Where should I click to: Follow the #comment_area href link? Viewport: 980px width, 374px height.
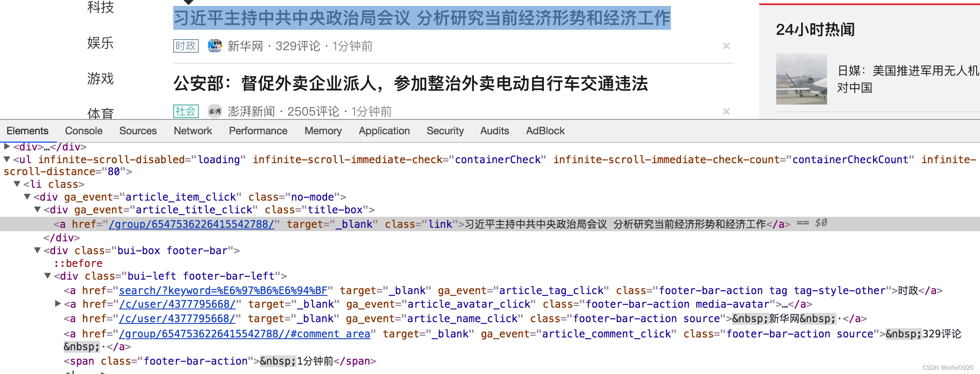click(245, 334)
